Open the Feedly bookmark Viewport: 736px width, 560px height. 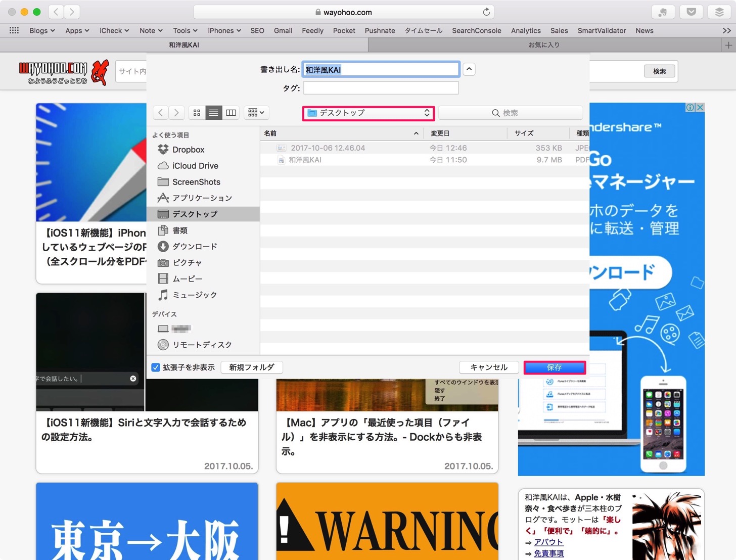click(312, 30)
